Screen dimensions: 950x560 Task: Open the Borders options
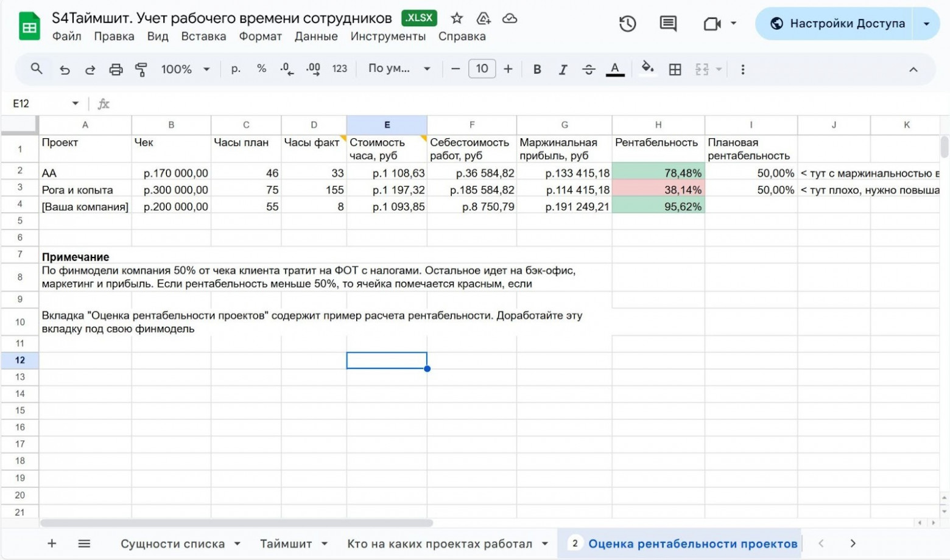(675, 69)
